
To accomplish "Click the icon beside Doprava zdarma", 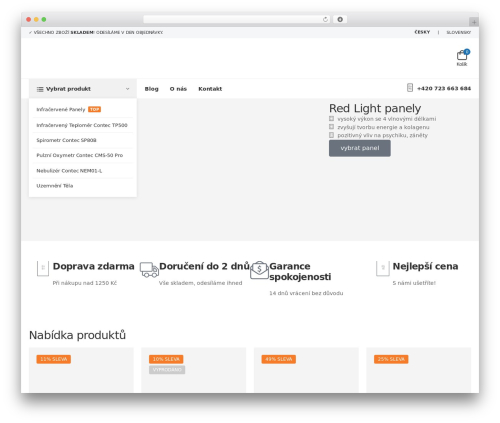I will tap(43, 268).
